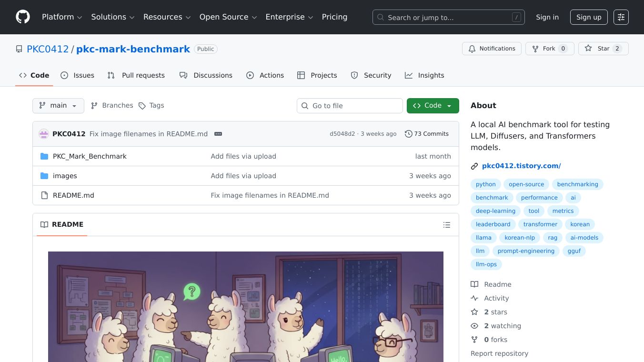Visit pkc0412.tistory.com website link
The image size is (644, 362).
click(x=521, y=166)
